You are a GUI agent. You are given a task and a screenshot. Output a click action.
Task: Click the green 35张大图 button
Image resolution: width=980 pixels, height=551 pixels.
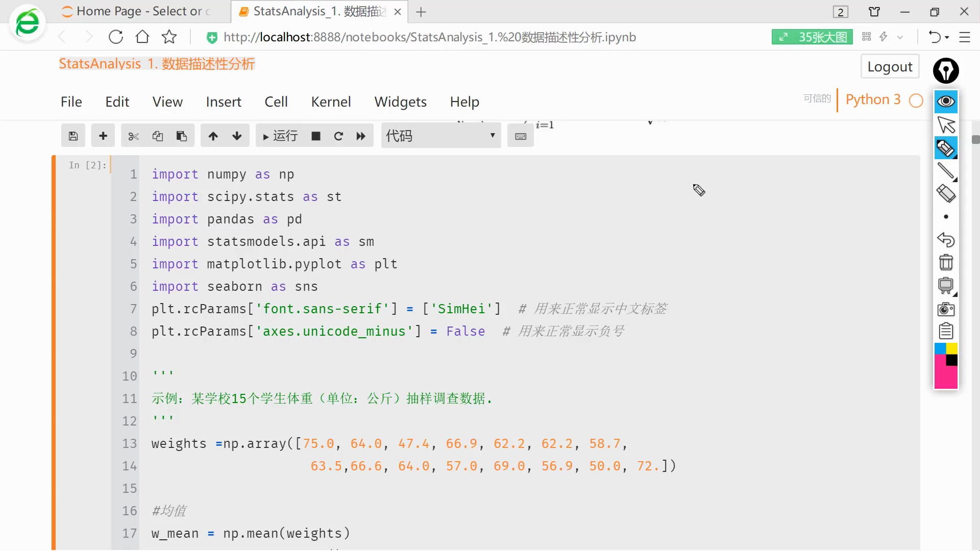tap(812, 37)
